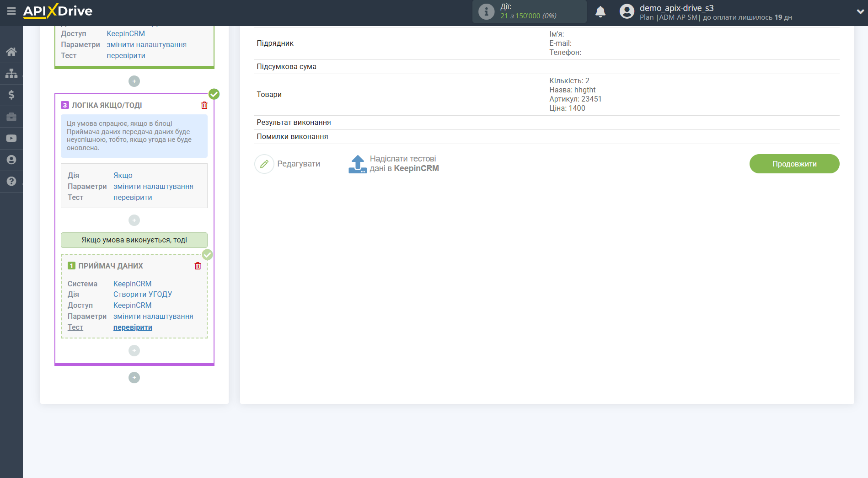868x478 pixels.
Task: Click the Назва: hhgtht value
Action: pyautogui.click(x=573, y=90)
